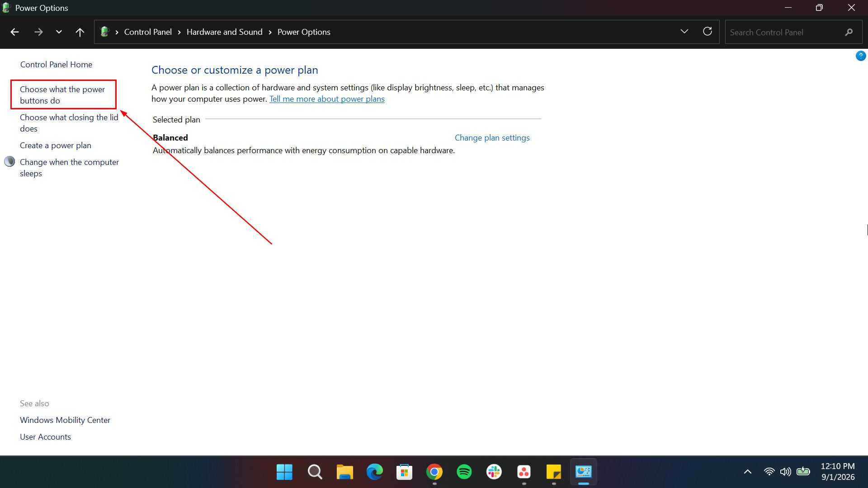Screen dimensions: 868x488
Task: Open the address bar history dropdown
Action: pyautogui.click(x=684, y=32)
